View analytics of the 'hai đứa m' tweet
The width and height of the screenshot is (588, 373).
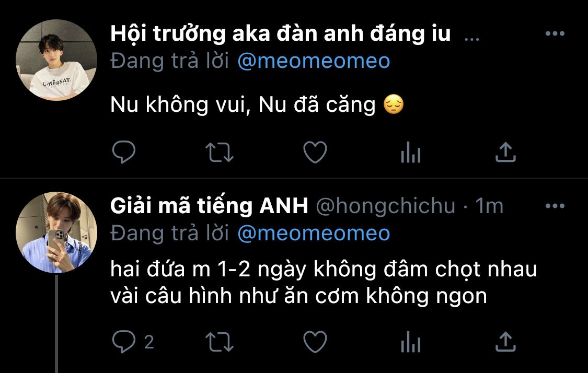(x=411, y=342)
